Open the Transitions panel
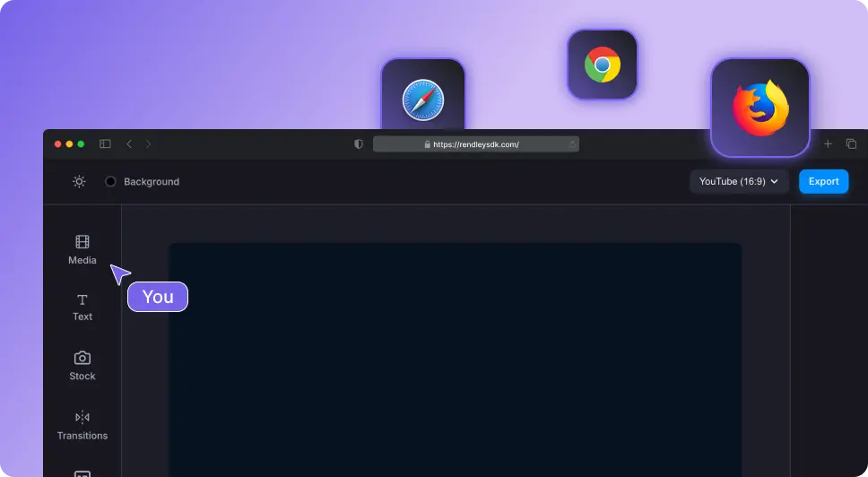Viewport: 868px width, 477px height. [x=82, y=425]
